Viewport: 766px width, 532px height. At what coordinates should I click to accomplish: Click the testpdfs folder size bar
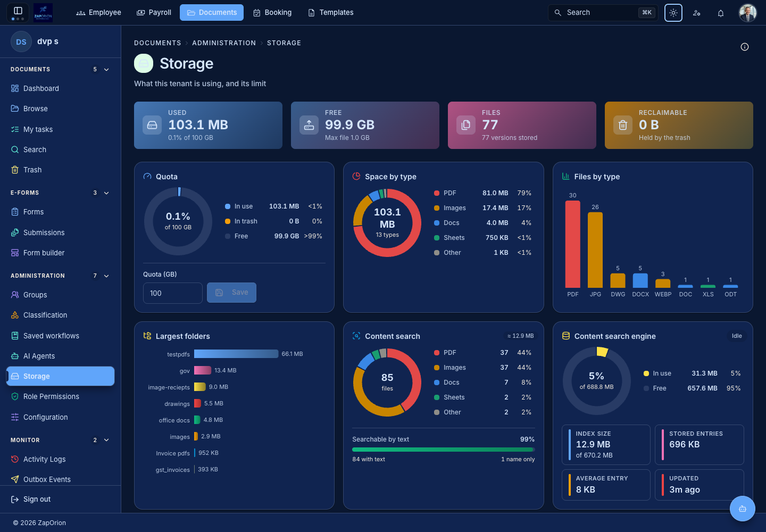click(236, 354)
